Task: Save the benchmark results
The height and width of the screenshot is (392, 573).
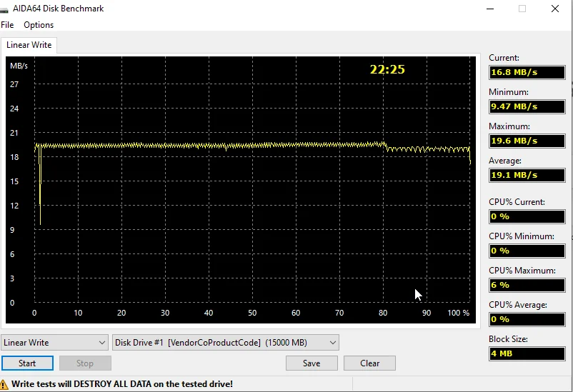Action: click(312, 363)
